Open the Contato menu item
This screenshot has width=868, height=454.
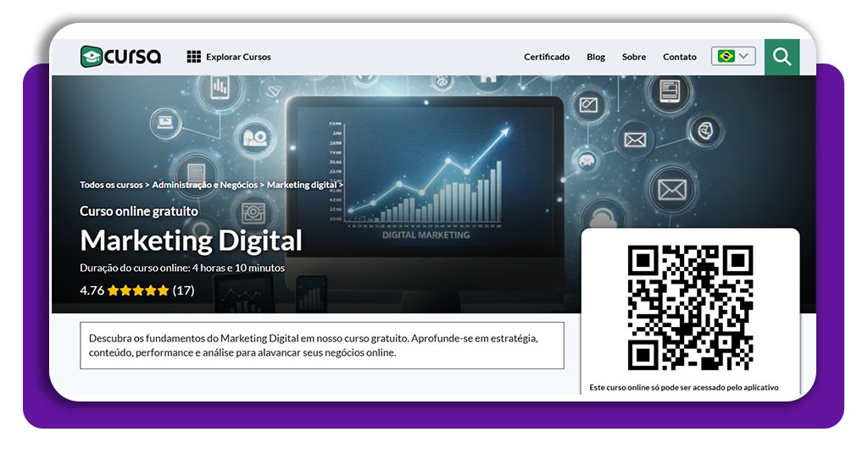(679, 57)
